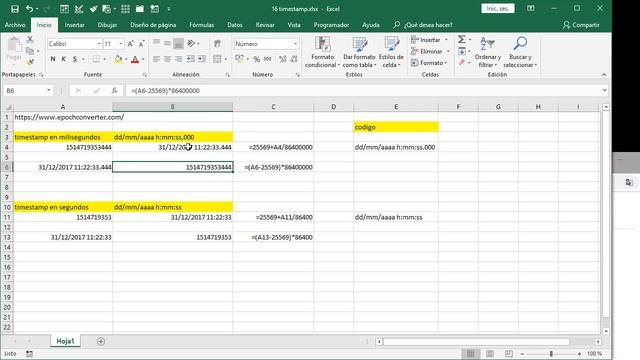Viewport: 640px width, 360px height.
Task: Increase decimal places
Action: coord(282,60)
